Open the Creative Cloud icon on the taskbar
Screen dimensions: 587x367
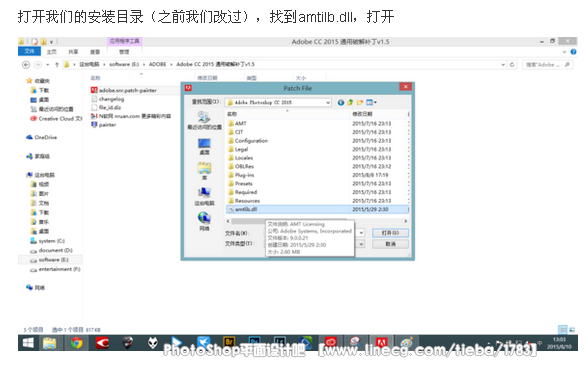pyautogui.click(x=331, y=342)
